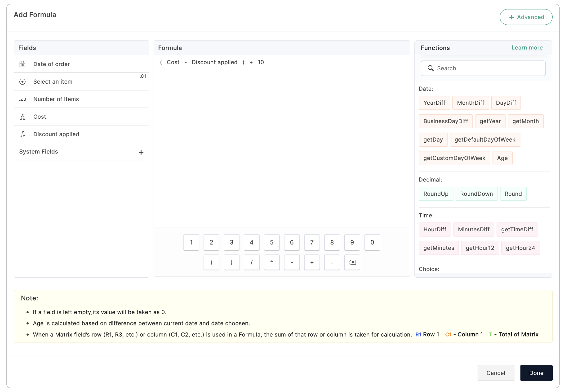This screenshot has height=392, width=566.
Task: Click the backspace delete key icon
Action: tap(352, 262)
